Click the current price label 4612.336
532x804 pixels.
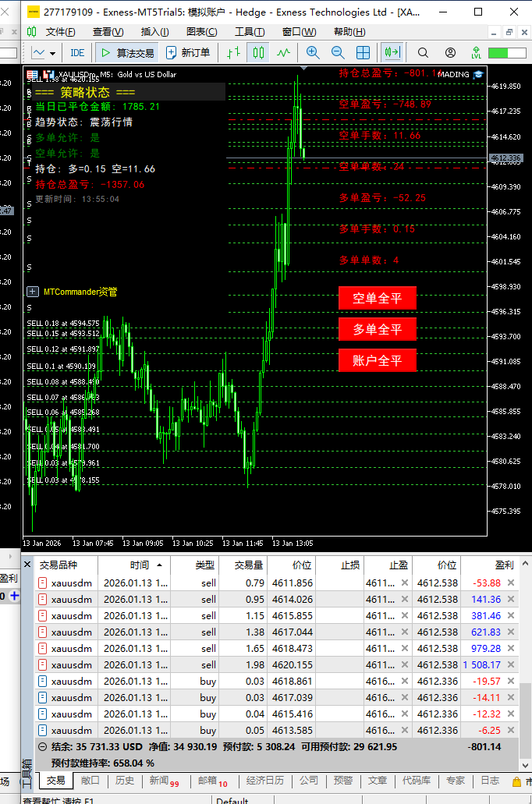pyautogui.click(x=505, y=158)
